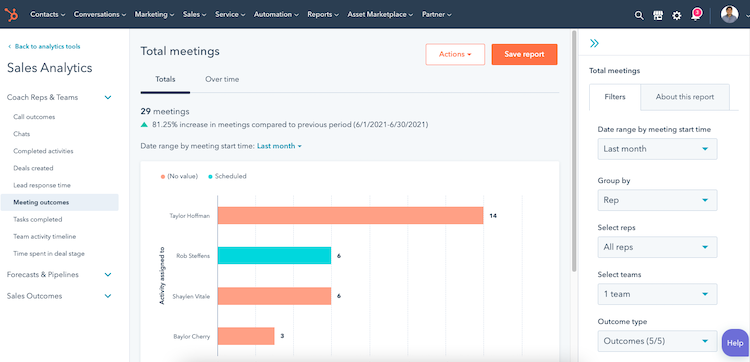Open the date range Last month dropdown

click(657, 149)
